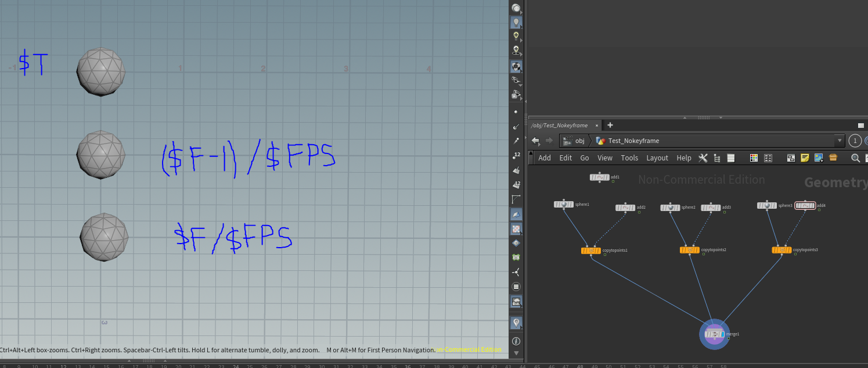Select the sphere1 node
This screenshot has height=368, width=868.
click(x=564, y=205)
